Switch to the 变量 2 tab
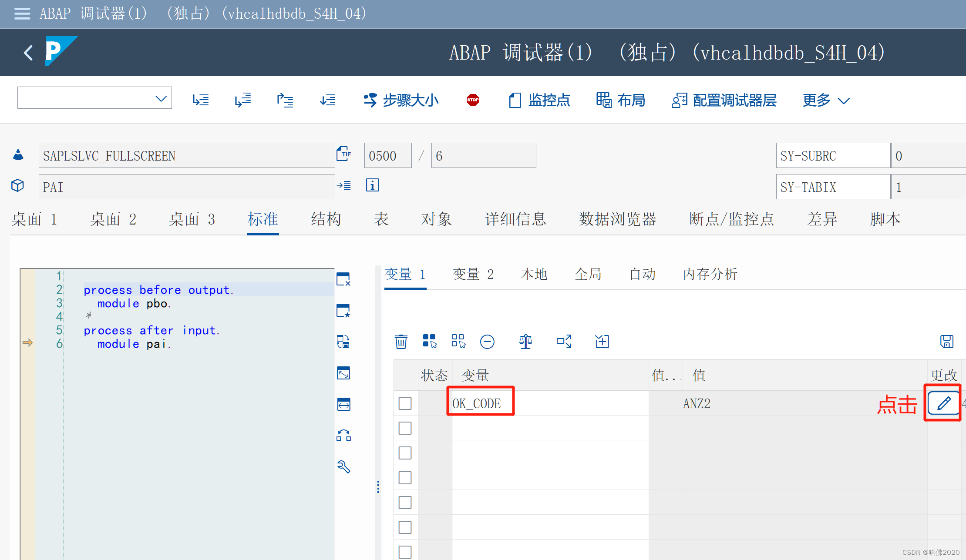 [473, 275]
